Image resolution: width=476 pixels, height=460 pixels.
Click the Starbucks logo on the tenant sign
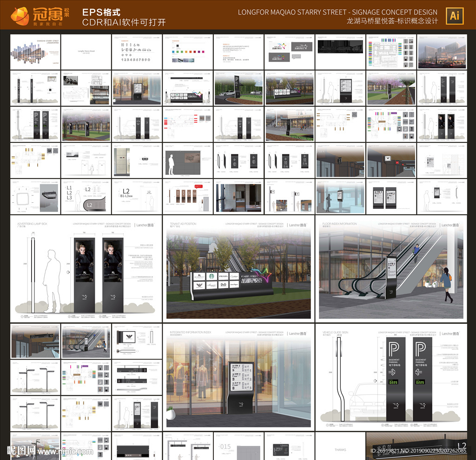pos(212,276)
